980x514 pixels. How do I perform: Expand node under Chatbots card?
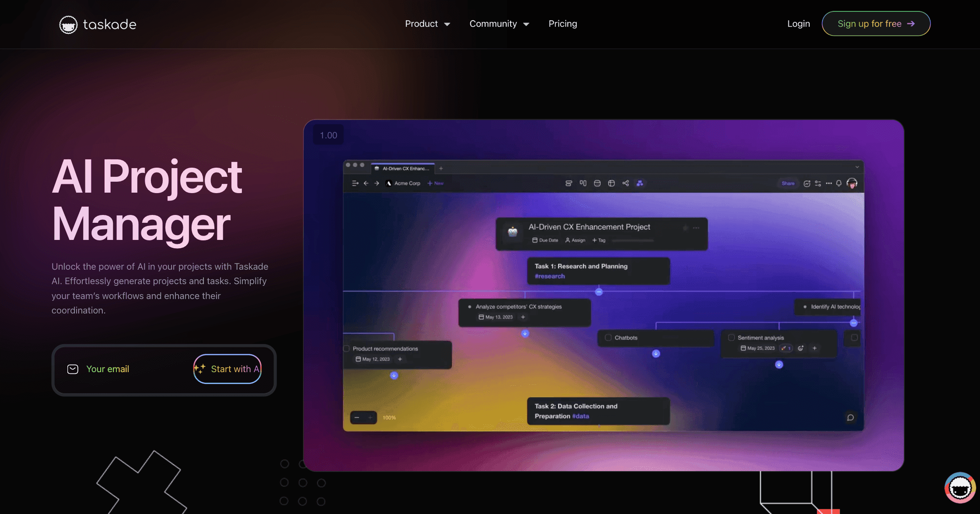point(656,354)
